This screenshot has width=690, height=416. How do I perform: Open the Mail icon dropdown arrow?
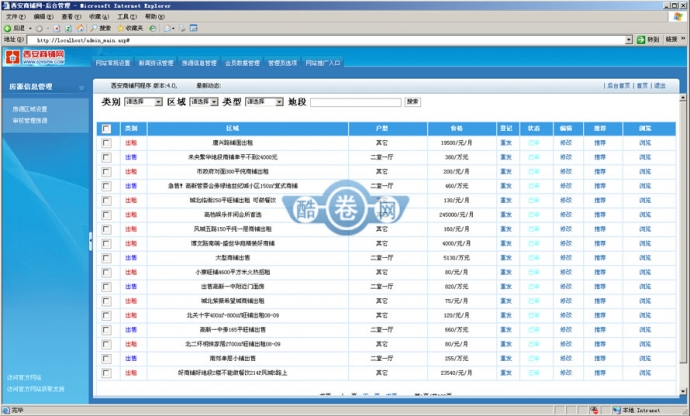click(173, 29)
